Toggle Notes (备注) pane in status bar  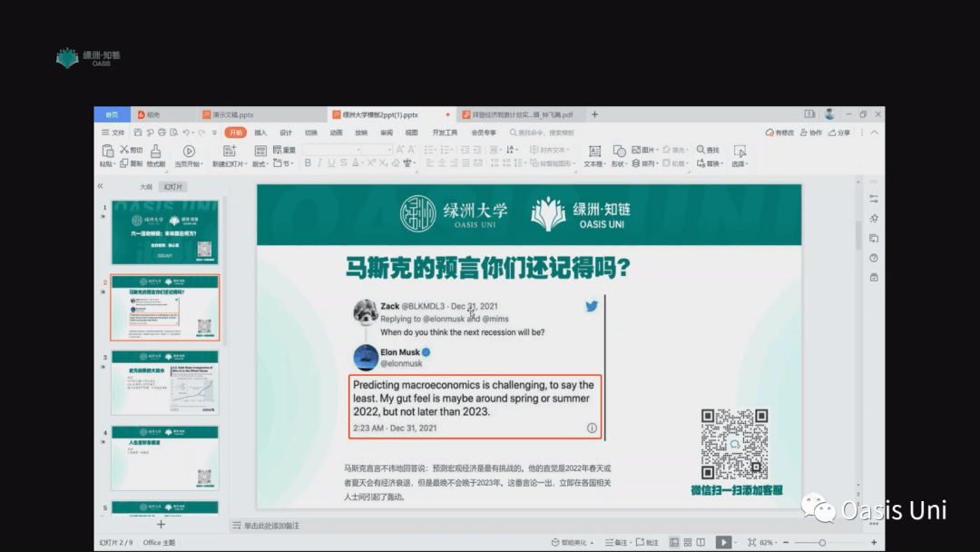pyautogui.click(x=616, y=542)
